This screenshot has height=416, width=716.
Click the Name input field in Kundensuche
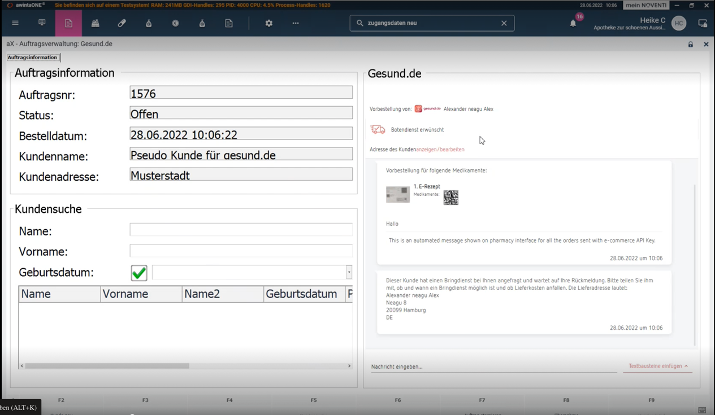coord(241,230)
